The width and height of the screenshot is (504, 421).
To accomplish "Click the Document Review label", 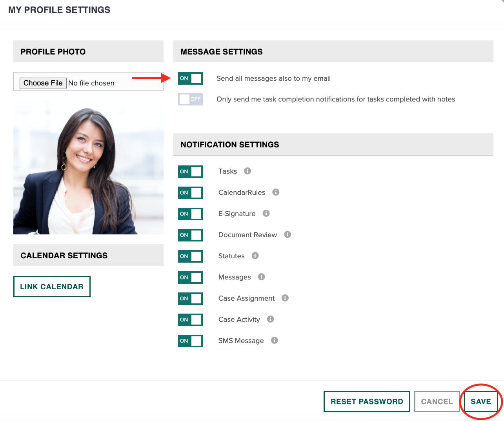I will 247,235.
